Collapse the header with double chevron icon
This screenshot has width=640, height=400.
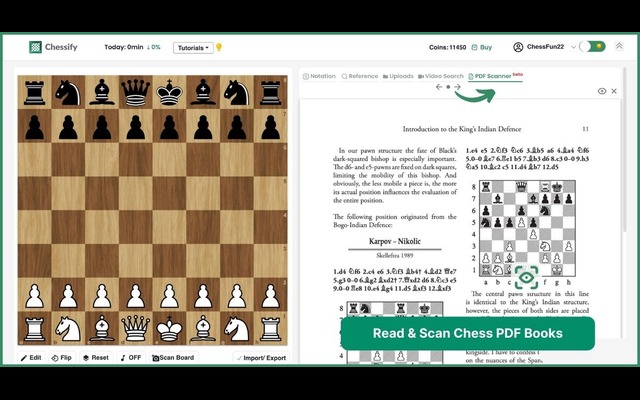click(x=619, y=46)
